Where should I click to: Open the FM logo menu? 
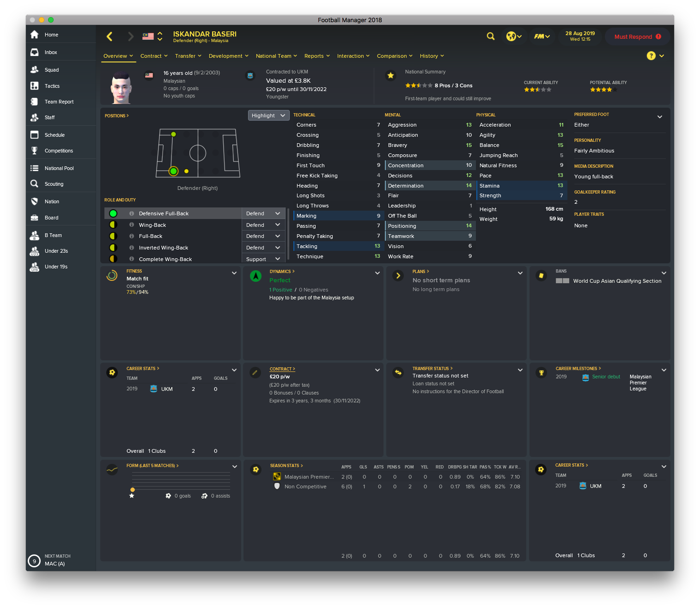(542, 36)
